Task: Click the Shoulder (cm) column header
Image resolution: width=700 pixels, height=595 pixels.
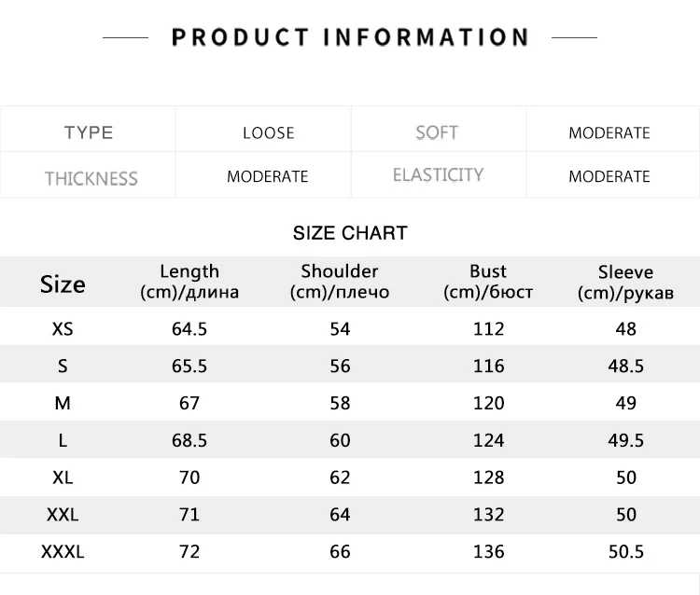Action: [x=340, y=282]
